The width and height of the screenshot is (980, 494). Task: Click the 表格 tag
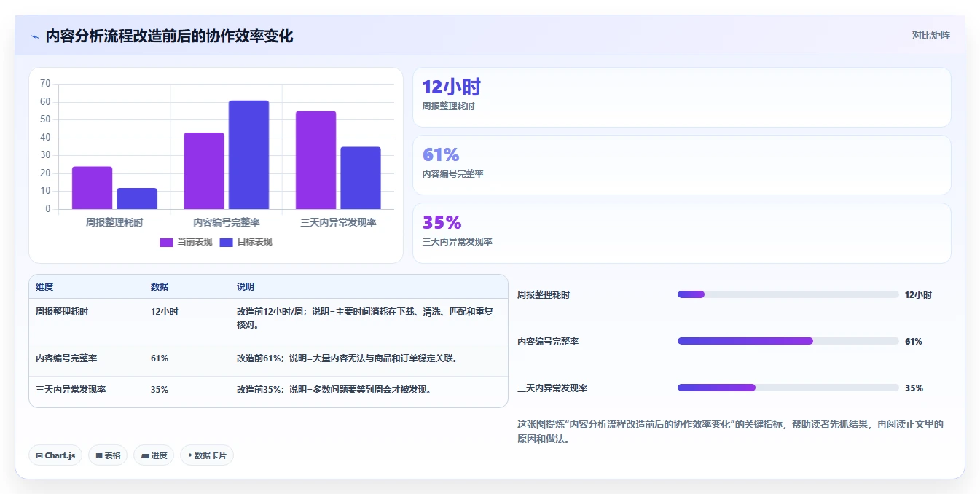(x=108, y=455)
